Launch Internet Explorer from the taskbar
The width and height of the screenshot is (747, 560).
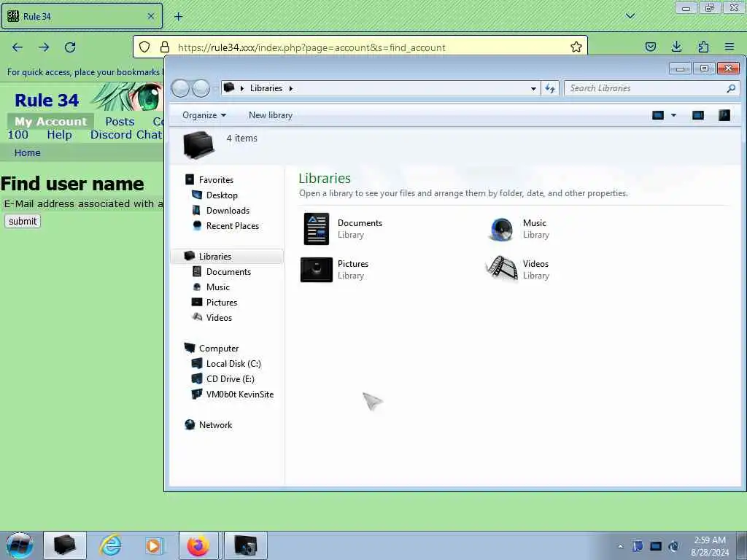tap(110, 545)
